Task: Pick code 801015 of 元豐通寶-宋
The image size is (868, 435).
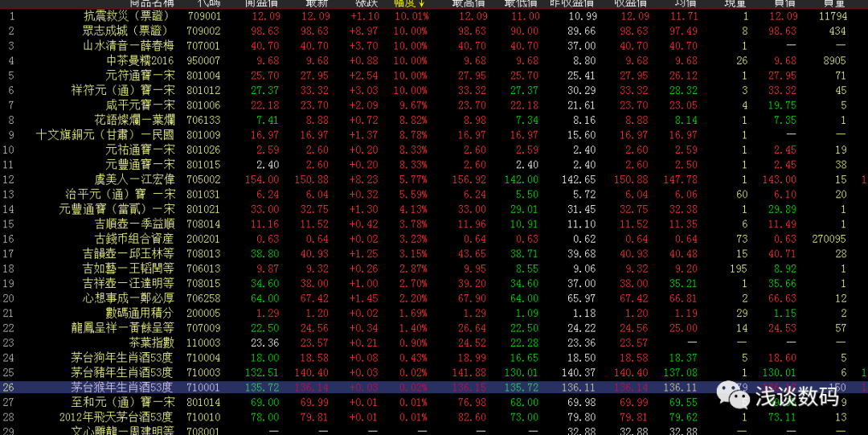Action: 203,165
